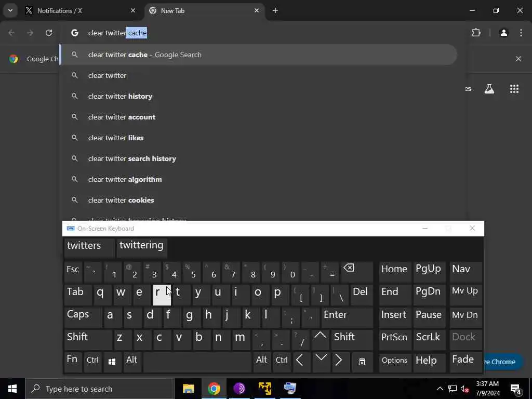Screen dimensions: 532x399
Task: Open the Chrome Extensions puzzle icon
Action: [476, 33]
